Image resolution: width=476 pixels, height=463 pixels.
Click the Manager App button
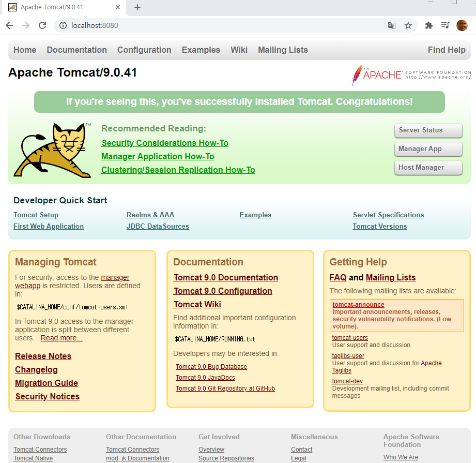tap(428, 149)
